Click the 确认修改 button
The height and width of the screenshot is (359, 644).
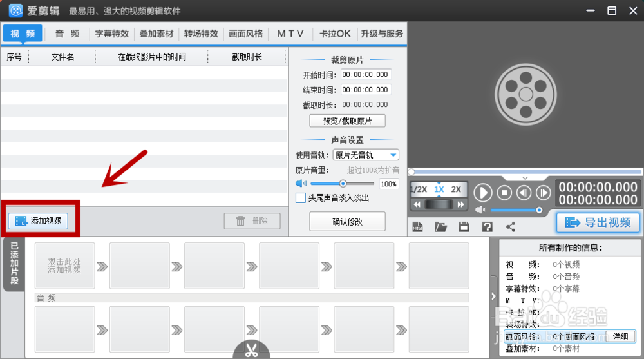(x=347, y=222)
